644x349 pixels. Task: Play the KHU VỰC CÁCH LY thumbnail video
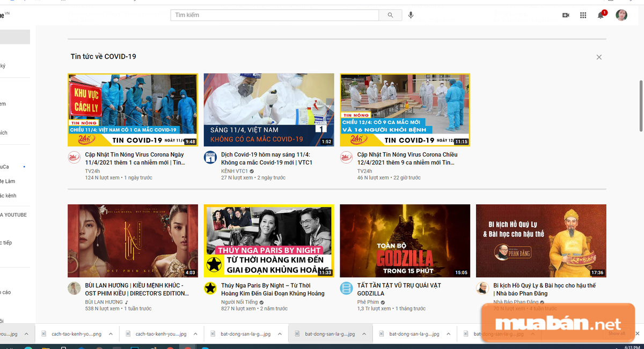point(133,110)
